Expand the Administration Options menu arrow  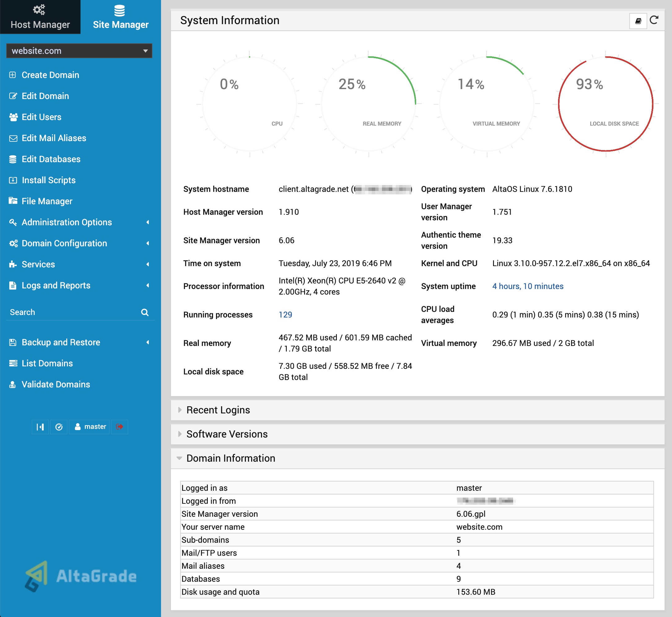point(148,222)
